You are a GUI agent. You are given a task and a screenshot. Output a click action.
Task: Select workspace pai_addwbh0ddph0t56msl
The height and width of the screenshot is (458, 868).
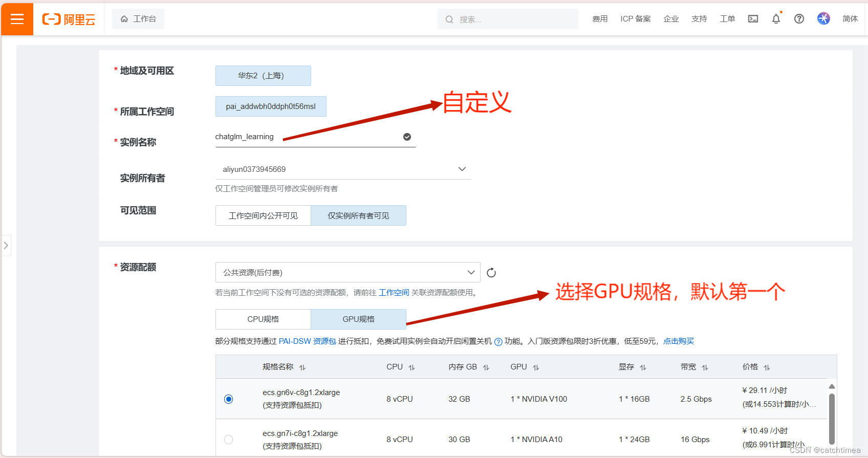point(271,106)
